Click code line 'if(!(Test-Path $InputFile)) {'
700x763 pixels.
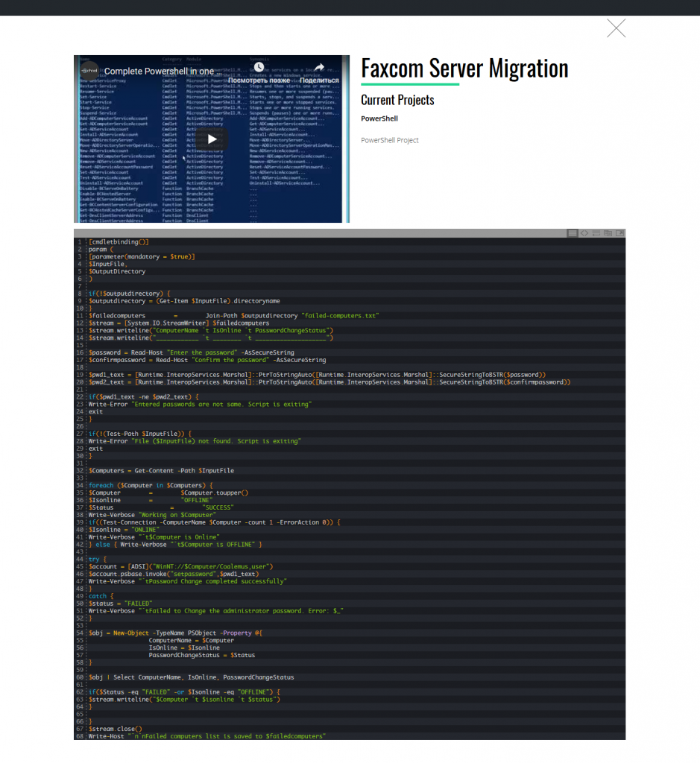(140, 434)
